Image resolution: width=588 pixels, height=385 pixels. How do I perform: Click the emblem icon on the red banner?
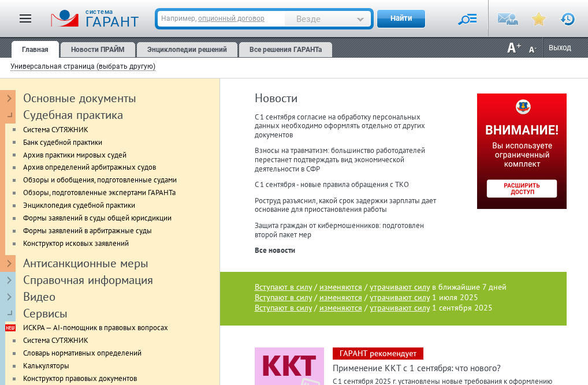click(523, 107)
